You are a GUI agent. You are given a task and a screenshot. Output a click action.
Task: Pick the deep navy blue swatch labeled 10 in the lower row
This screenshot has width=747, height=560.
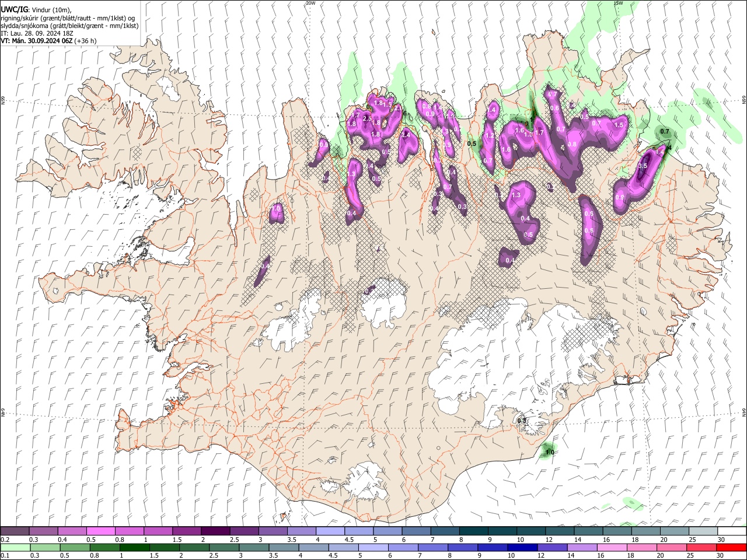pyautogui.click(x=522, y=548)
